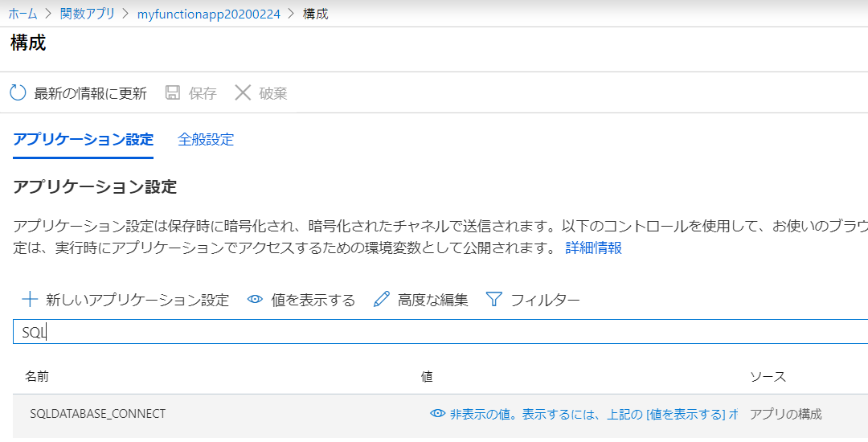This screenshot has height=442, width=868.
Task: Click the 値 column header
Action: point(426,376)
